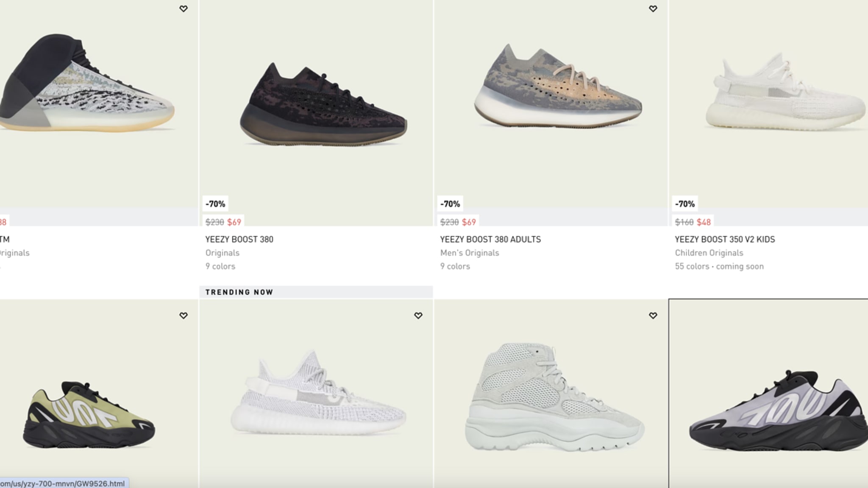Screen dimensions: 868x488
Task: Add first top-row high-top sneaker to wishlist
Action: [184, 8]
